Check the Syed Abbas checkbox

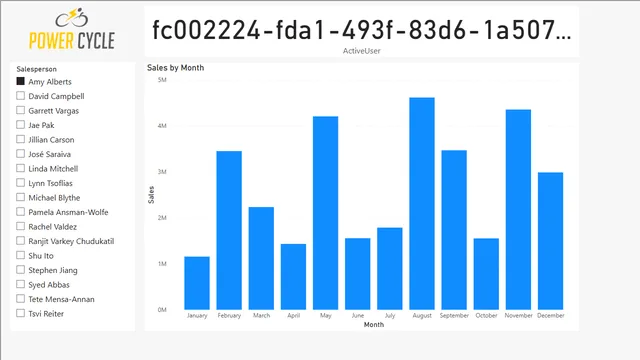[20, 284]
